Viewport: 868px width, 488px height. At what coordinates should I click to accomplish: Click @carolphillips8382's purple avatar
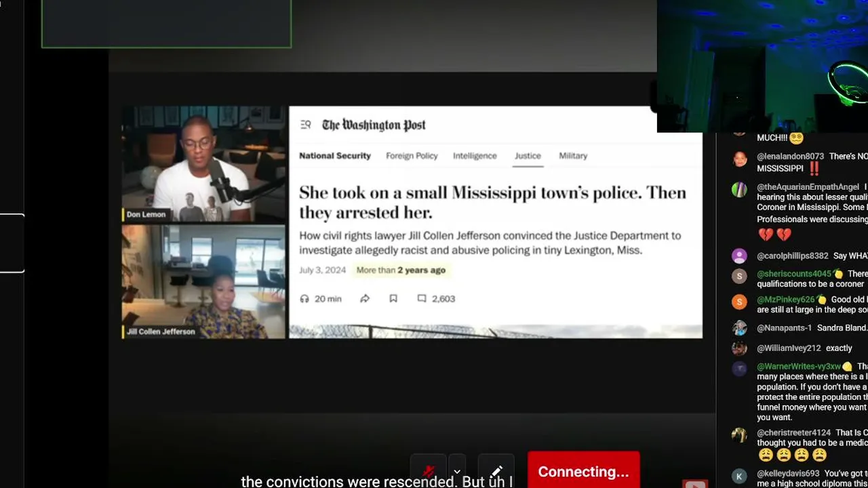[x=739, y=256]
